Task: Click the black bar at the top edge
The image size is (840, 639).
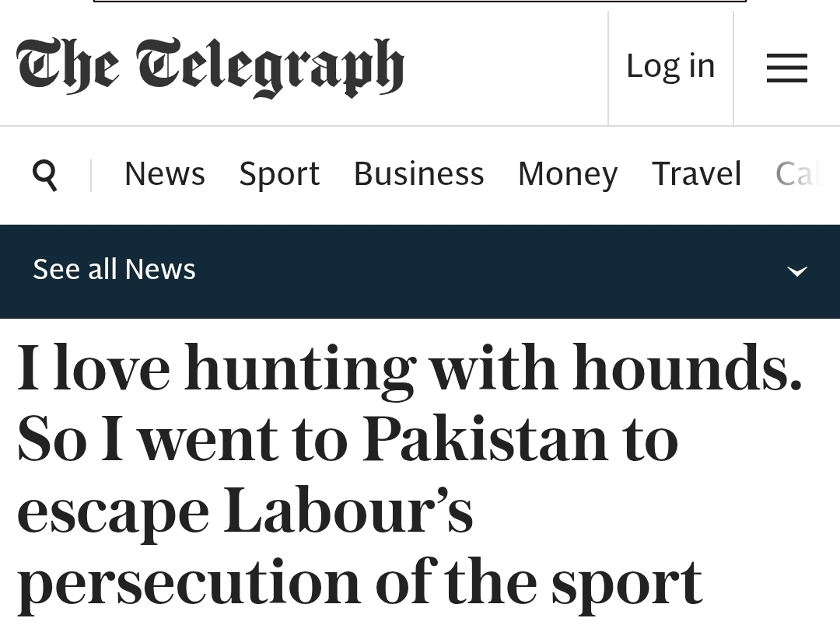Action: tap(420, 2)
